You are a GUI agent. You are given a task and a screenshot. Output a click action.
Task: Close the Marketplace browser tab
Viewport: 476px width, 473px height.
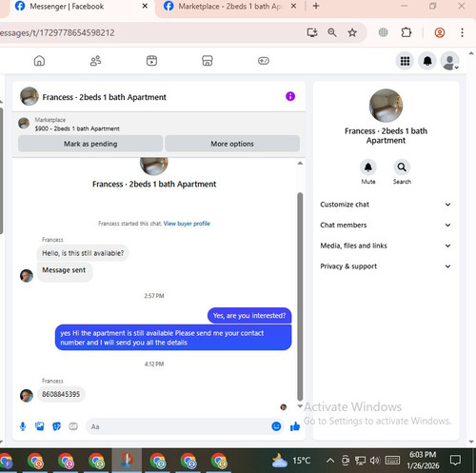[x=293, y=6]
